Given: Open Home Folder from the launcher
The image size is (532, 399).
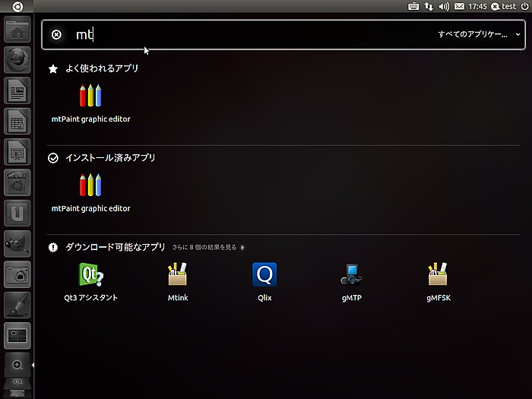Looking at the screenshot, I should (x=17, y=30).
